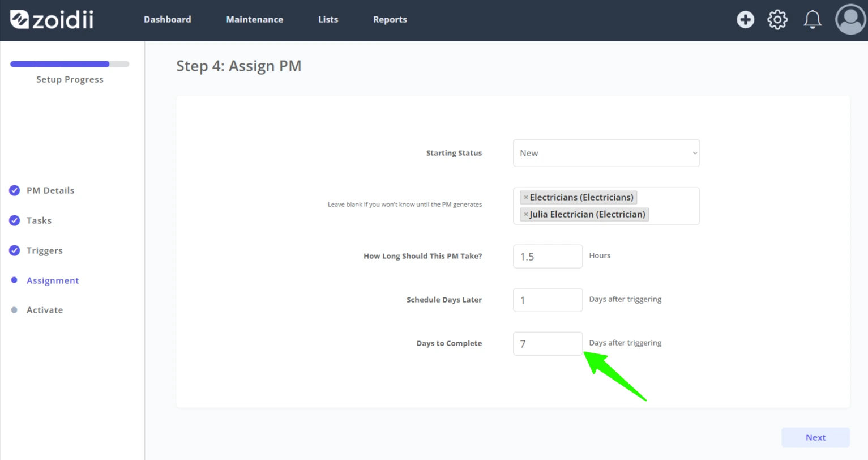Select the Assignment step
This screenshot has height=460, width=868.
click(53, 280)
